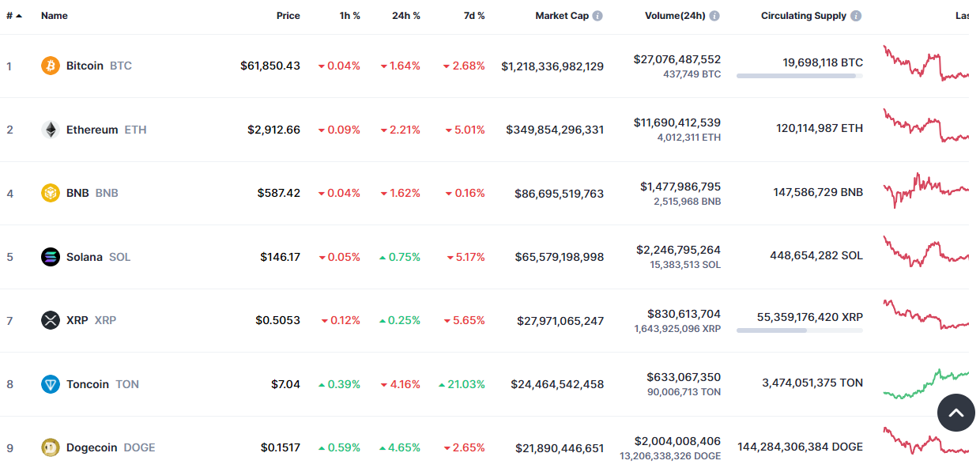Click Solana volume $2,246,795,264
The height and width of the screenshot is (468, 980).
(x=679, y=250)
